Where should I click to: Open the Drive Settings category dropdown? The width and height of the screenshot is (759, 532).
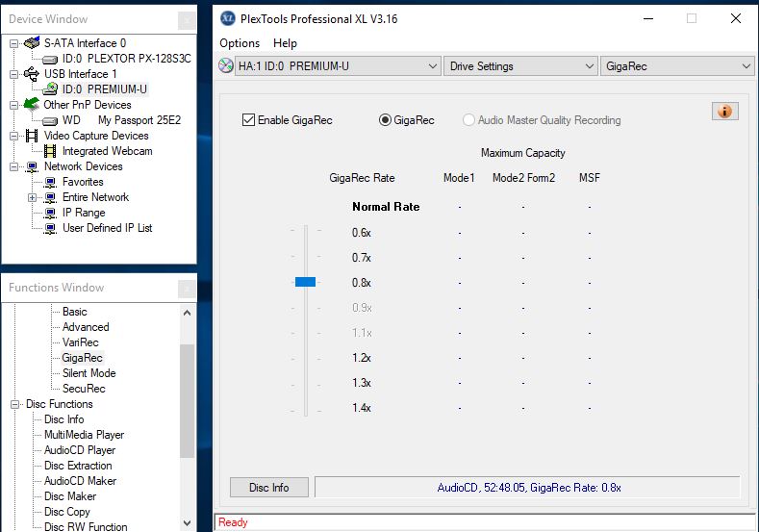(520, 65)
